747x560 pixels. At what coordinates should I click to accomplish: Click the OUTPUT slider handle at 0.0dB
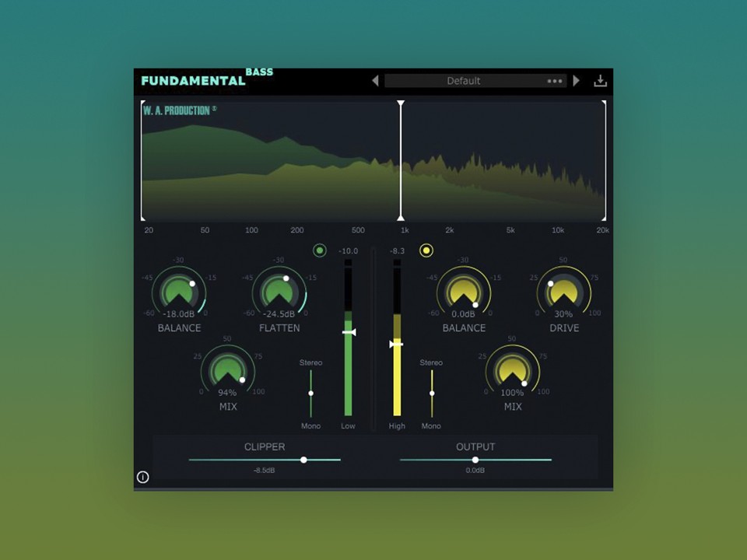(475, 460)
